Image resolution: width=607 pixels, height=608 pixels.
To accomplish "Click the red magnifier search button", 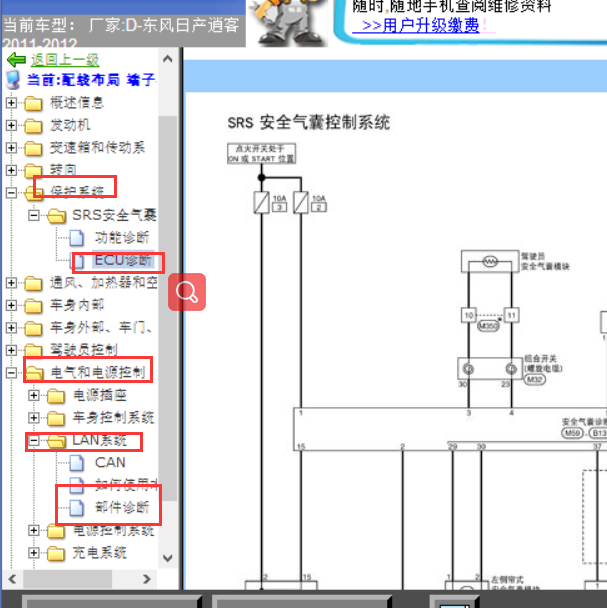I will (x=187, y=292).
